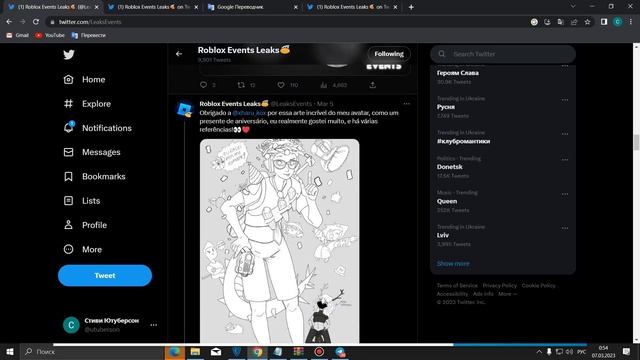Click the reply icon on previous tweet
The width and height of the screenshot is (640, 360).
tap(204, 85)
